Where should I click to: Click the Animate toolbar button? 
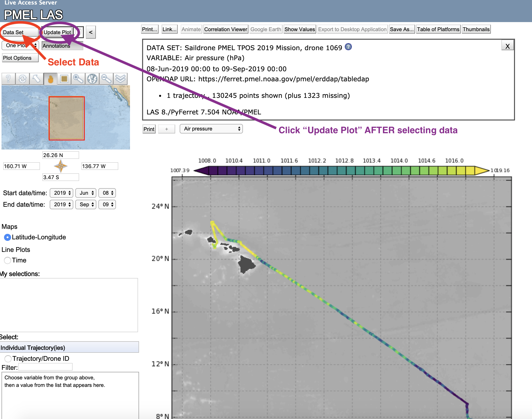click(x=191, y=29)
